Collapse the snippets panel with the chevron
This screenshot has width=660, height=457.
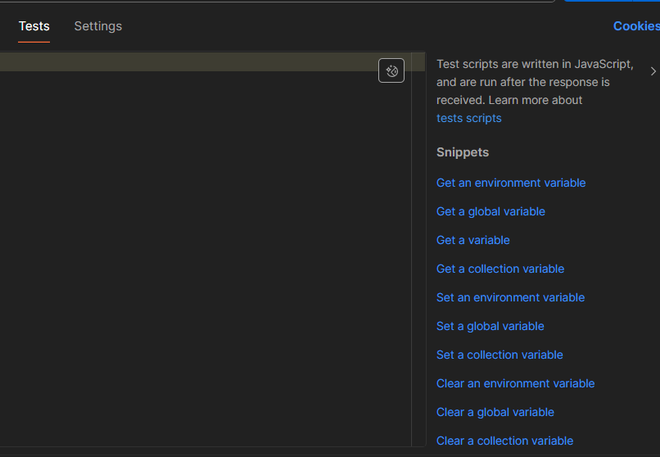click(x=653, y=72)
